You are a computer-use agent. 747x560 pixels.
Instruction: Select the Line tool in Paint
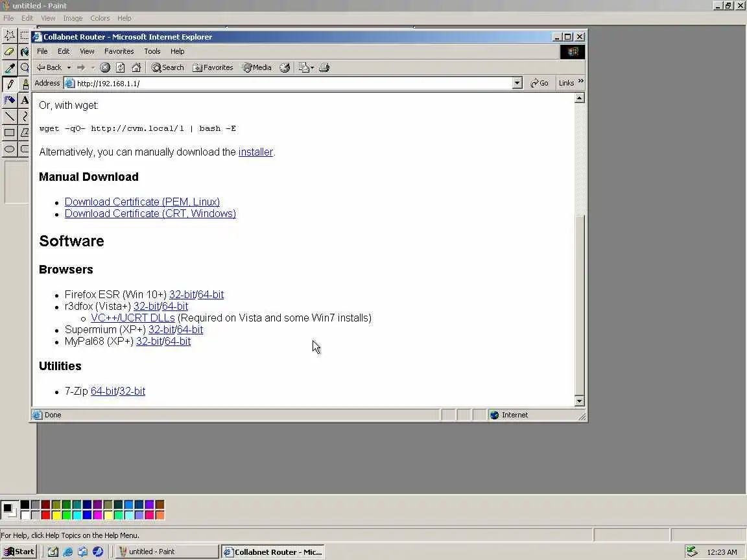point(9,116)
